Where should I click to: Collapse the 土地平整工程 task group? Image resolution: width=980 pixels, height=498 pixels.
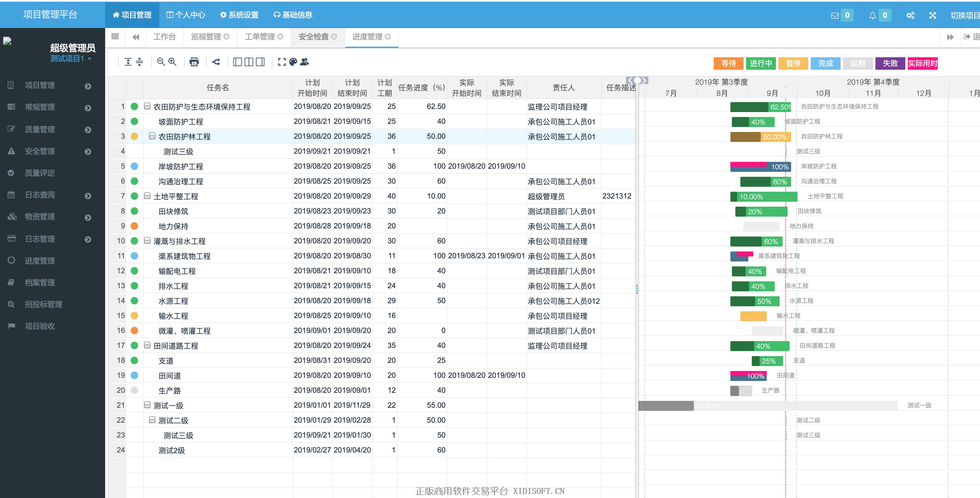click(x=147, y=196)
